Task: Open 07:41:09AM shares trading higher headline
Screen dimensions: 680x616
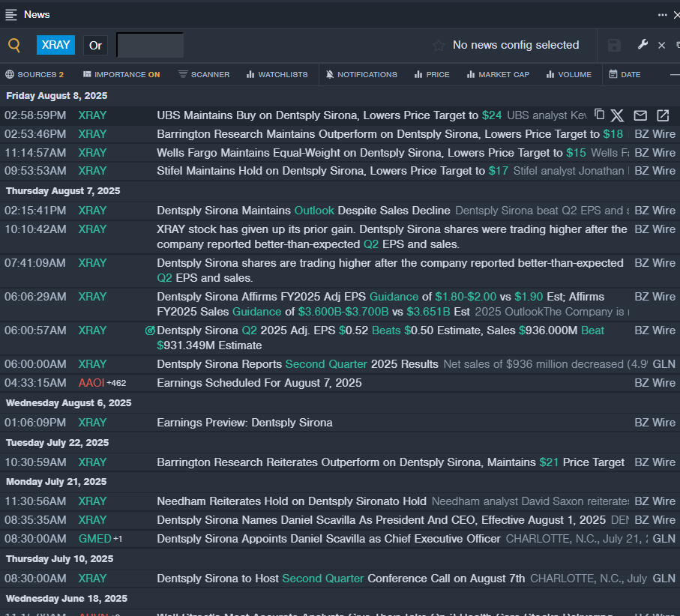Action: [390, 271]
